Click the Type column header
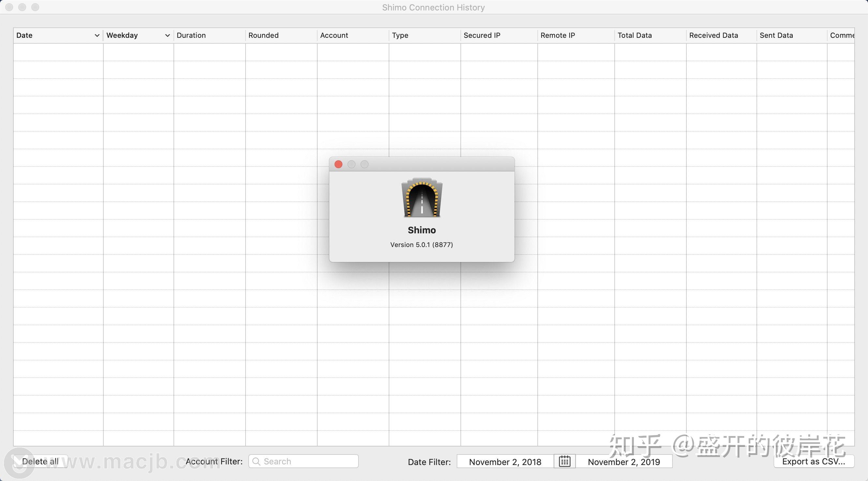This screenshot has width=868, height=481. [400, 36]
